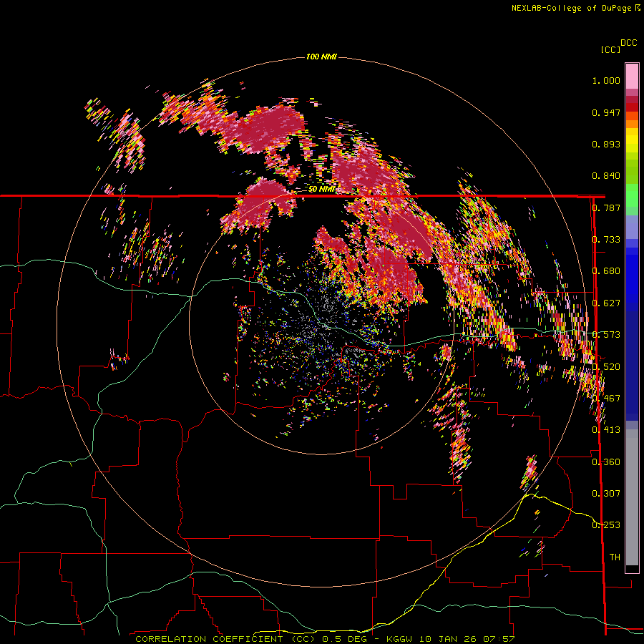Image resolution: width=644 pixels, height=644 pixels.
Task: Click the 100 NMI range ring label
Action: click(321, 57)
